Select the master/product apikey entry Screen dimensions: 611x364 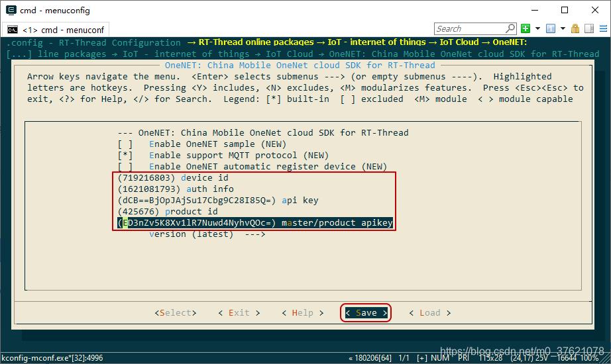pos(255,223)
